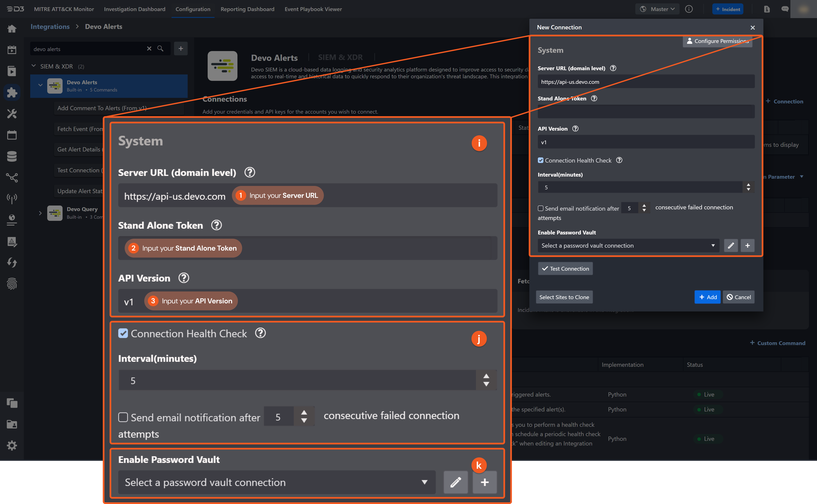Collapse the Devo Alerts integration entry
Image resolution: width=817 pixels, height=504 pixels.
tap(40, 85)
